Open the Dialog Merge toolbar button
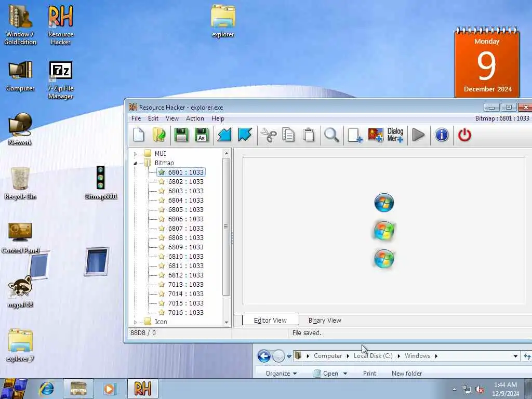 point(395,135)
